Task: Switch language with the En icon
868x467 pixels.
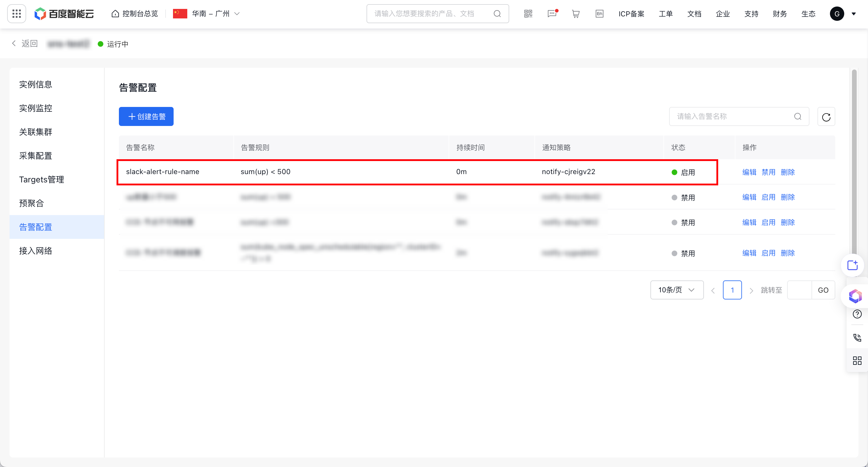Action: [599, 14]
